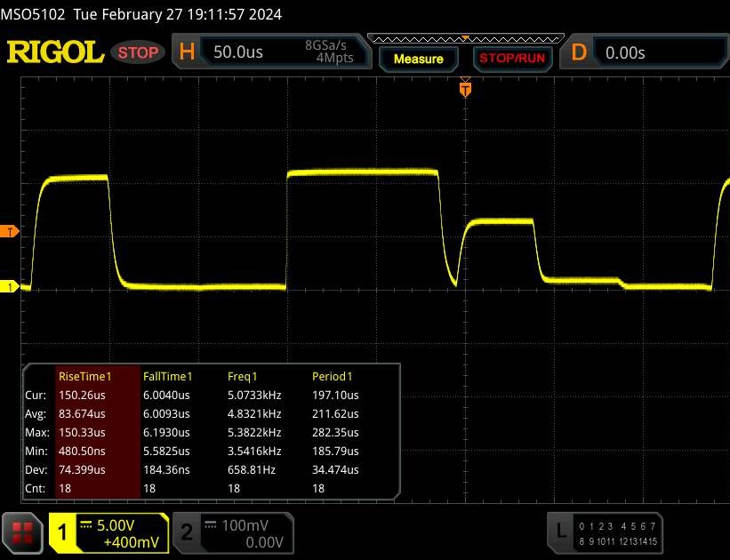
Task: Click the orange H horizontal label
Action: (187, 52)
